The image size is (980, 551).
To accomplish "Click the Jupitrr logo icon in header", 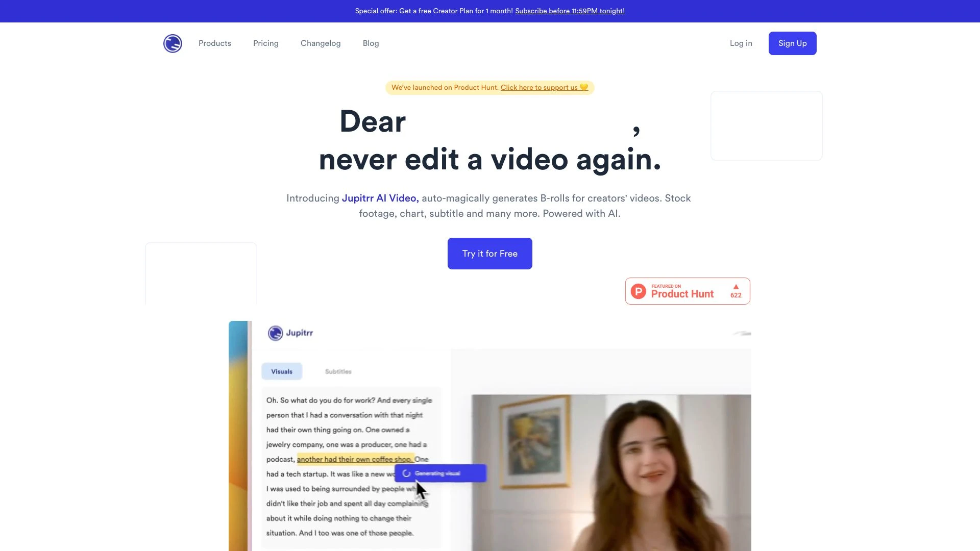I will [x=173, y=43].
